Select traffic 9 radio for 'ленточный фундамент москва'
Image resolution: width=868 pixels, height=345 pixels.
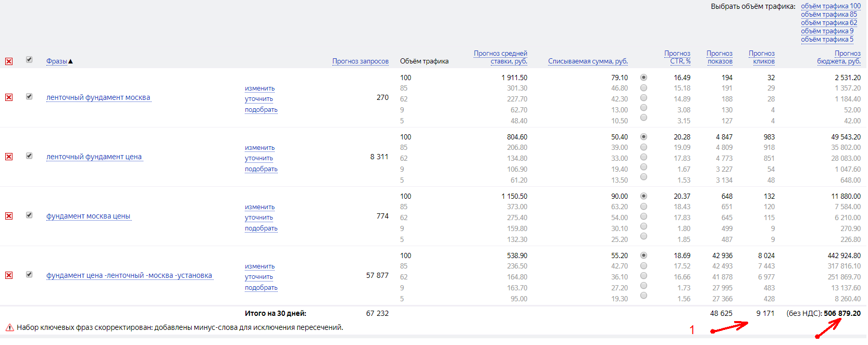pos(643,107)
